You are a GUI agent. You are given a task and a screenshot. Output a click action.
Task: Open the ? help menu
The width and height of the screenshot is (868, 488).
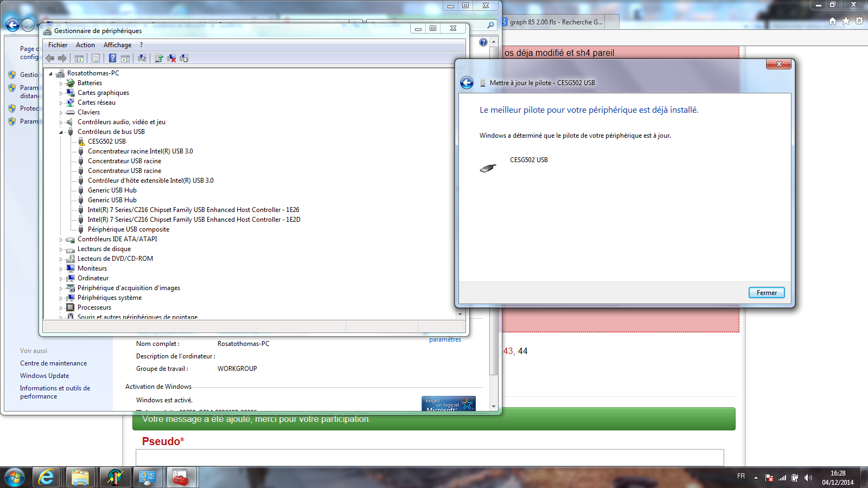pyautogui.click(x=141, y=45)
